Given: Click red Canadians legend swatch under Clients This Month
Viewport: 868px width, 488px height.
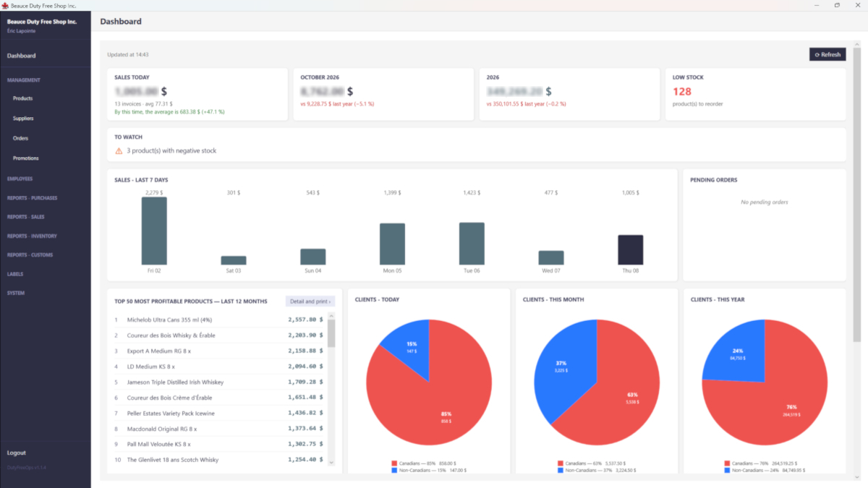Looking at the screenshot, I should (561, 463).
